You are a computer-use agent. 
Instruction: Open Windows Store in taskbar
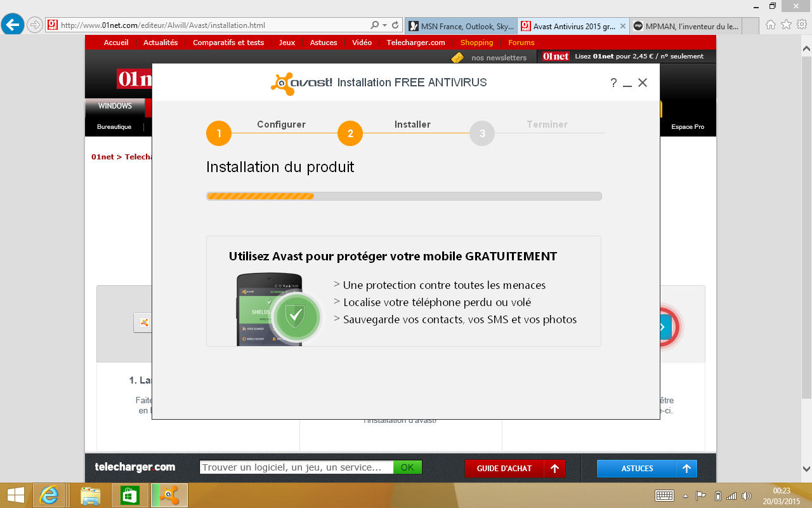coord(129,495)
